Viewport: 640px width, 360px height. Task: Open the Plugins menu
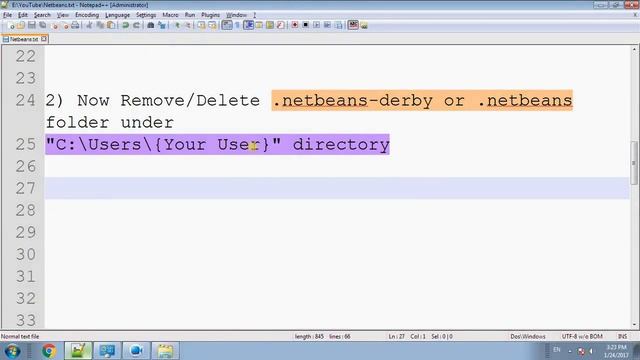[x=211, y=15]
